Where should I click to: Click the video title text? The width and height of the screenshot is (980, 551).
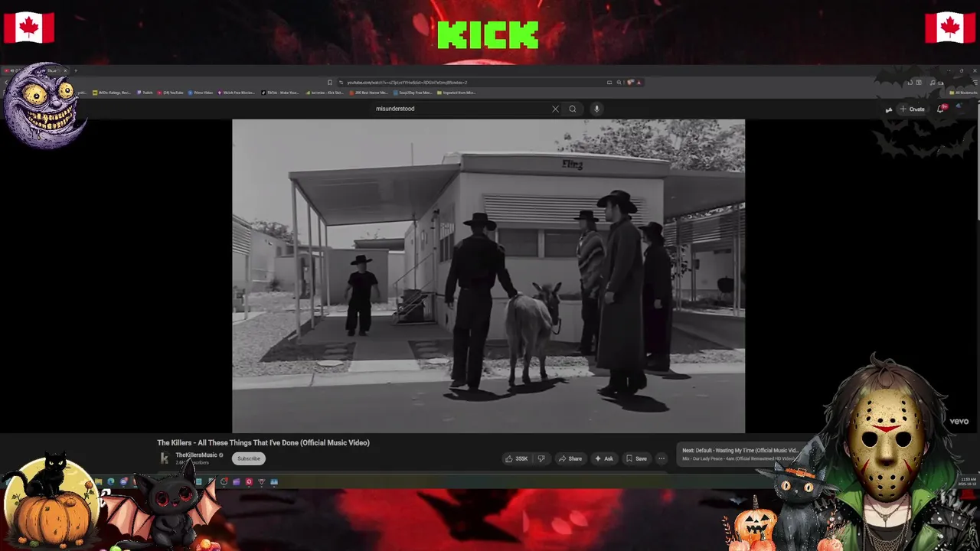coord(263,442)
